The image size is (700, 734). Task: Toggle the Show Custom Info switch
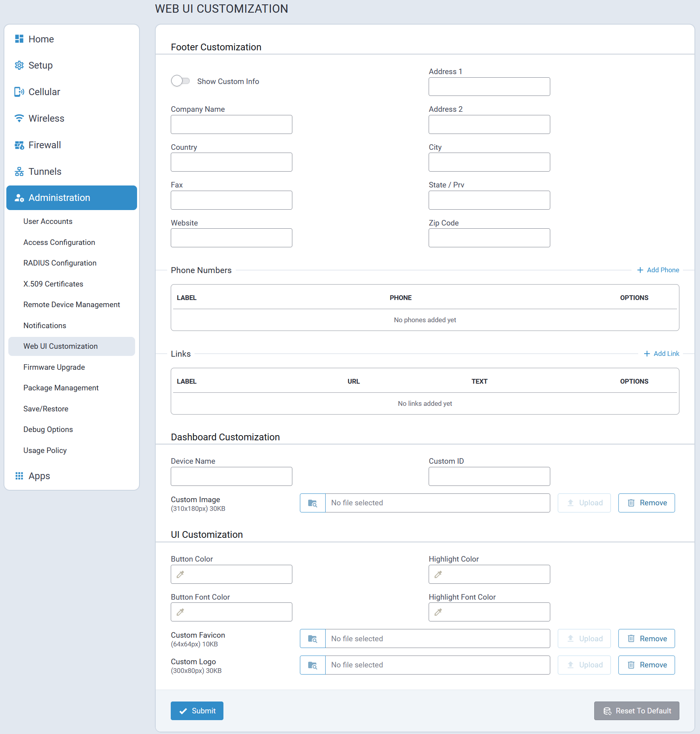click(180, 81)
